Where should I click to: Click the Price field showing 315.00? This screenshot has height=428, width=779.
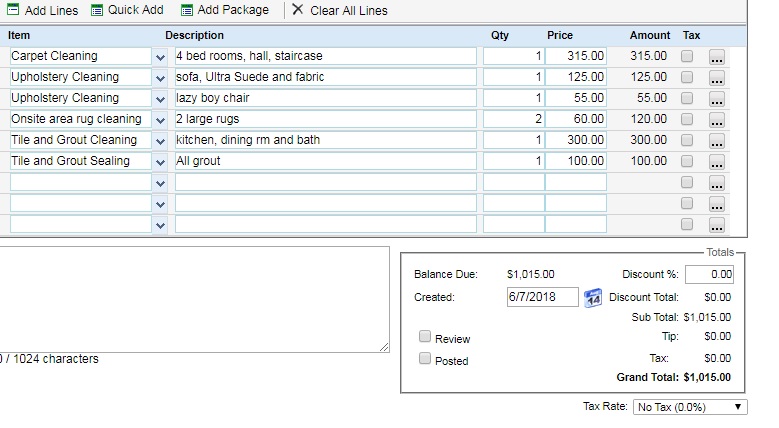[576, 56]
